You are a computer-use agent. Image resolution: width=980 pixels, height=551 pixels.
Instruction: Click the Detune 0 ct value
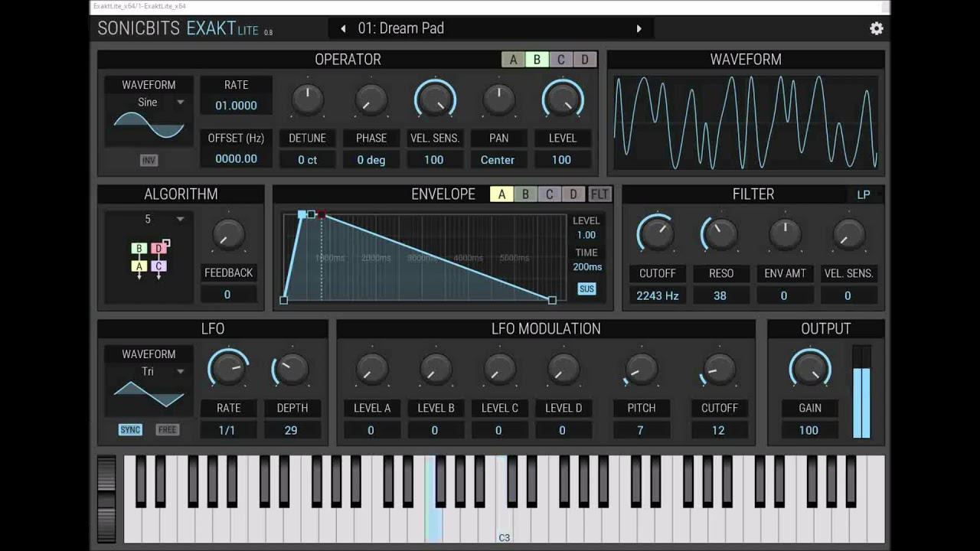click(x=307, y=160)
